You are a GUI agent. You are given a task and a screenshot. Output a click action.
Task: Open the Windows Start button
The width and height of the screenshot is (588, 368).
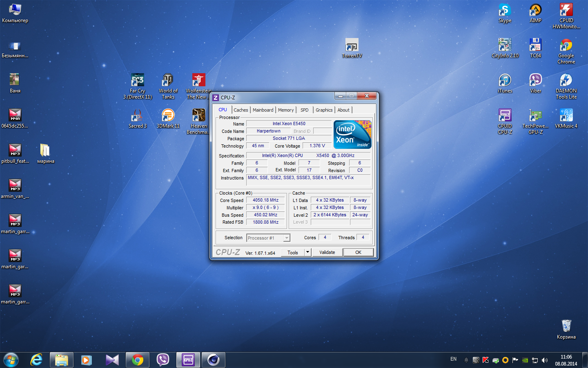pyautogui.click(x=11, y=360)
